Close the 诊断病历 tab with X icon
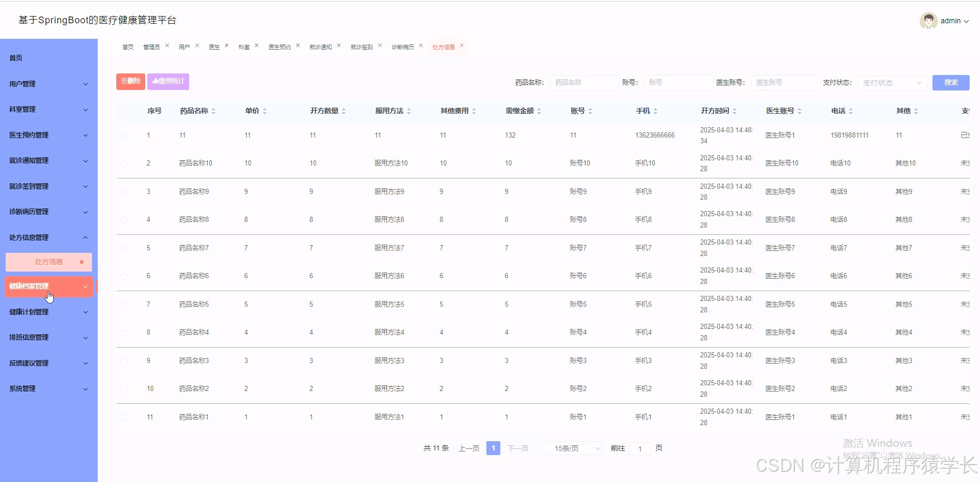This screenshot has height=482, width=980. click(x=421, y=44)
